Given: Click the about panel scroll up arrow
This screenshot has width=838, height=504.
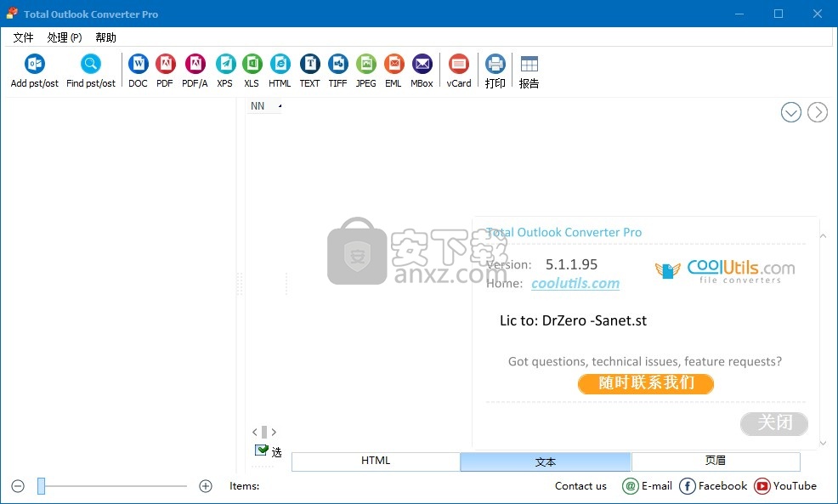Looking at the screenshot, I should [x=823, y=235].
